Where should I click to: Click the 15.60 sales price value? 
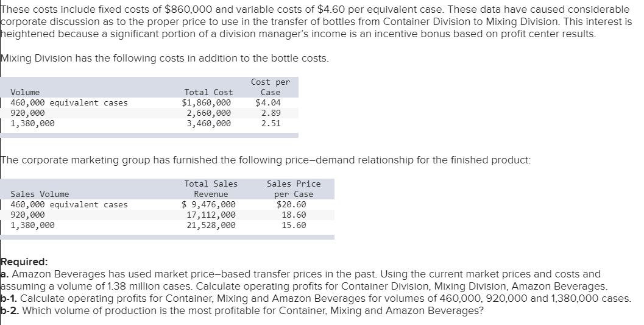click(294, 225)
